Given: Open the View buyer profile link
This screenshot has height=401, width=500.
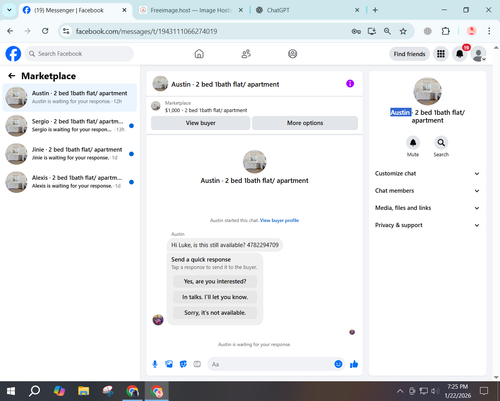Looking at the screenshot, I should click(x=279, y=220).
